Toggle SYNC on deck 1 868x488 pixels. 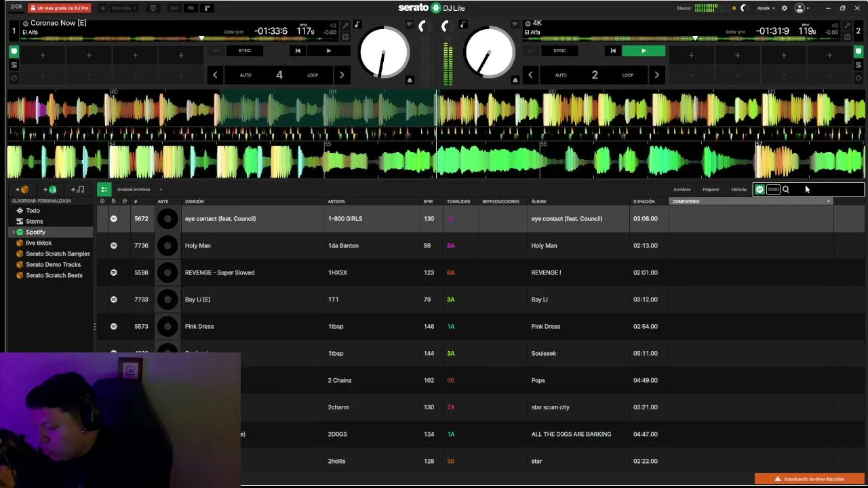(x=245, y=51)
